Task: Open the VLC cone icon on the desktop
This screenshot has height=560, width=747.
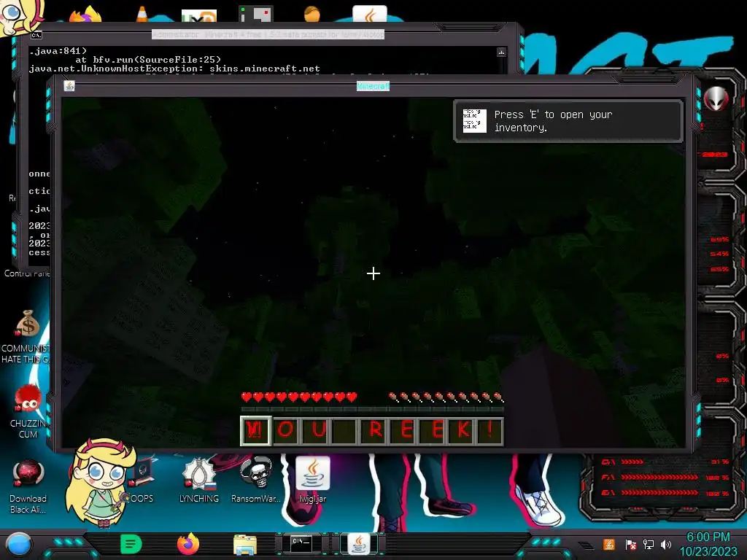Action: tap(142, 15)
